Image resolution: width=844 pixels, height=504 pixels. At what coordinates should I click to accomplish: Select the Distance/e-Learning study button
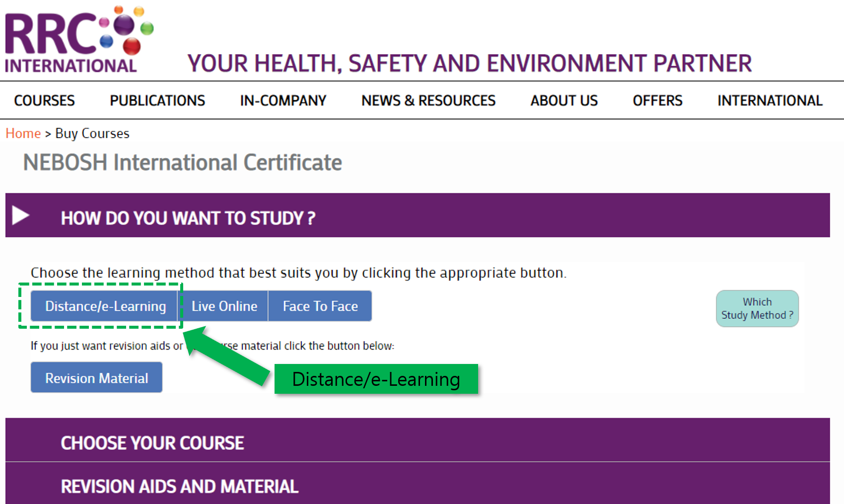104,306
